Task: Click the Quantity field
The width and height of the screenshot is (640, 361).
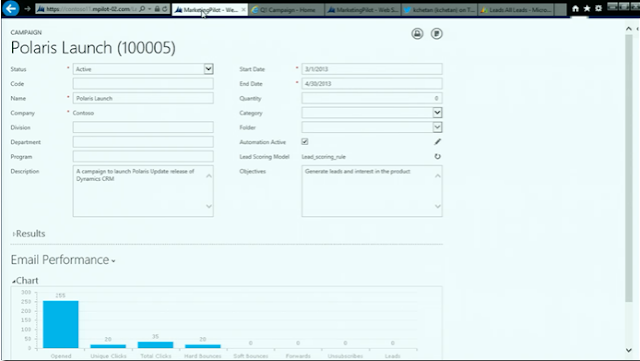Action: [372, 98]
